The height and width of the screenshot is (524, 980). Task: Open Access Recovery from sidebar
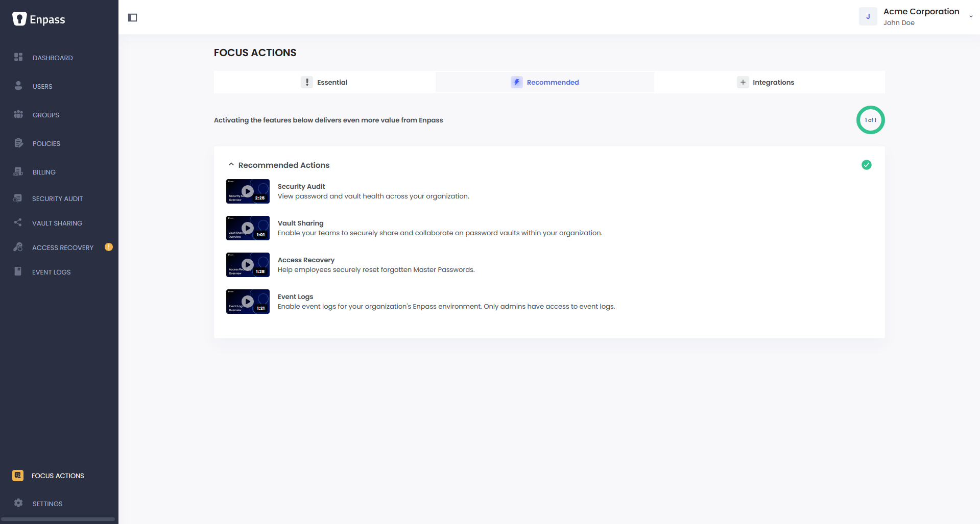tap(63, 247)
